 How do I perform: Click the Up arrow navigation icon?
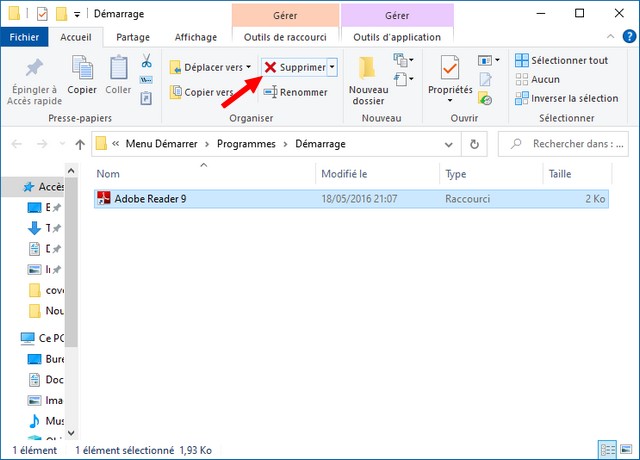(80, 144)
